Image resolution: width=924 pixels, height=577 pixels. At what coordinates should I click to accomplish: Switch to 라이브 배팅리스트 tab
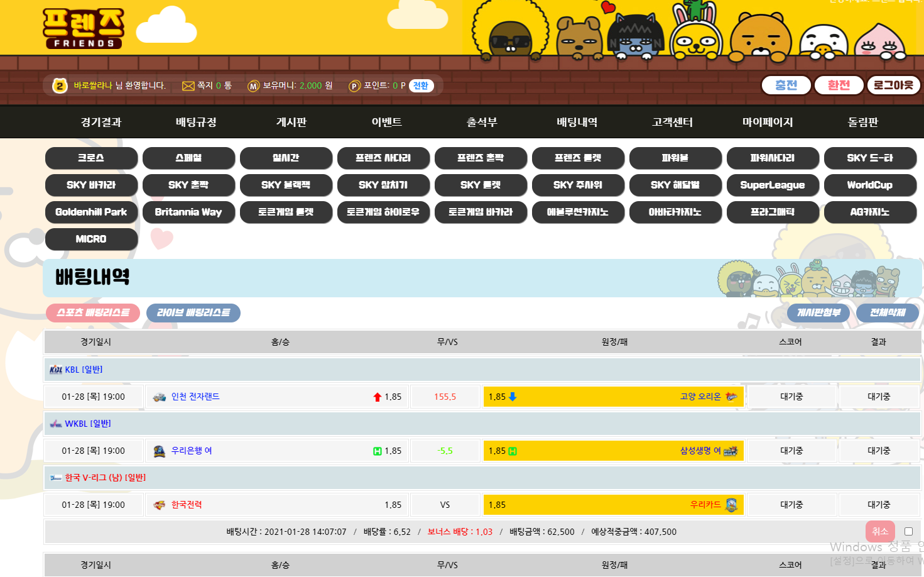pos(193,312)
